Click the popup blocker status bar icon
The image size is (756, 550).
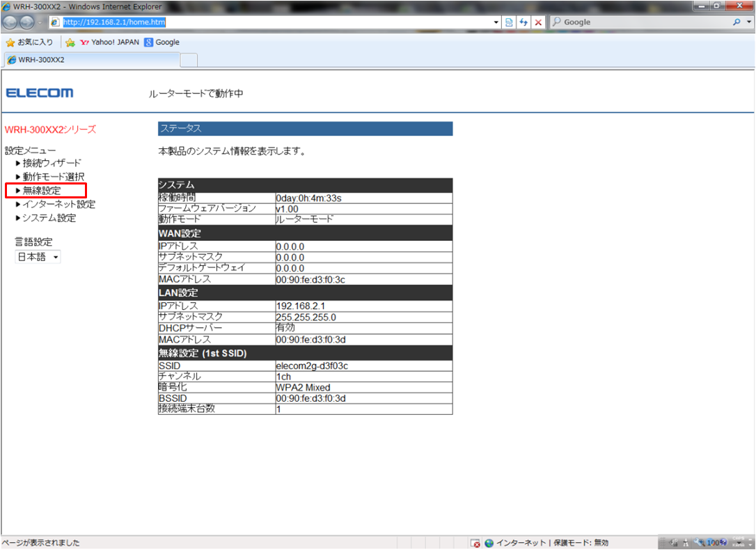475,543
